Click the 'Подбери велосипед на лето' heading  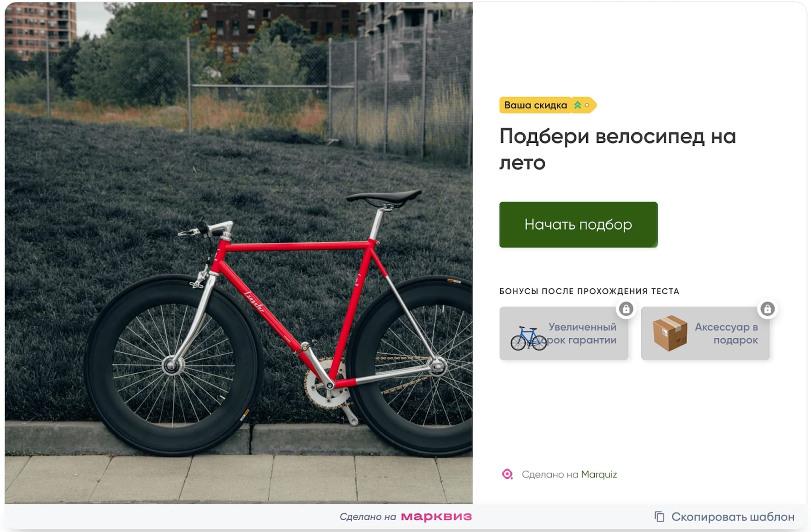[618, 149]
